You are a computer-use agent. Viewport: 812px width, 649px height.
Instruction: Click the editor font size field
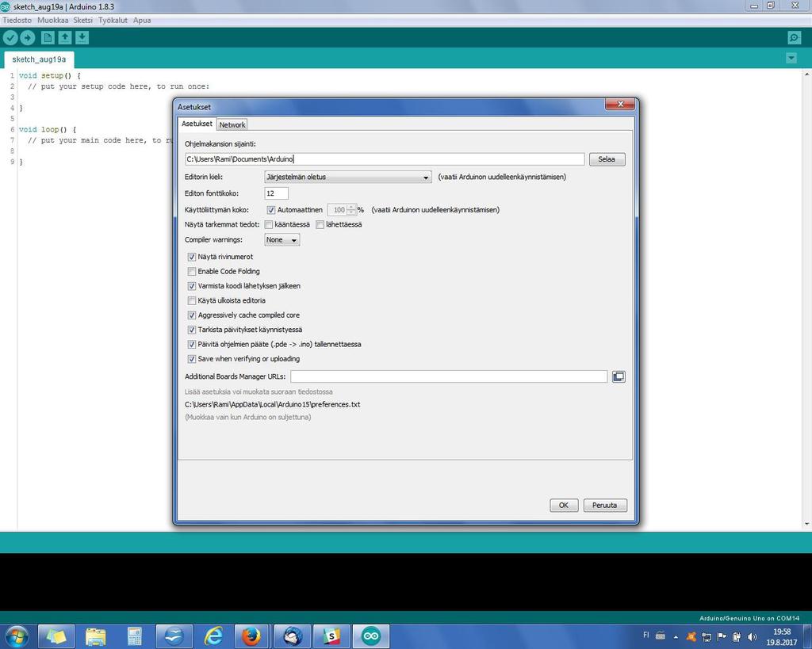coord(276,193)
